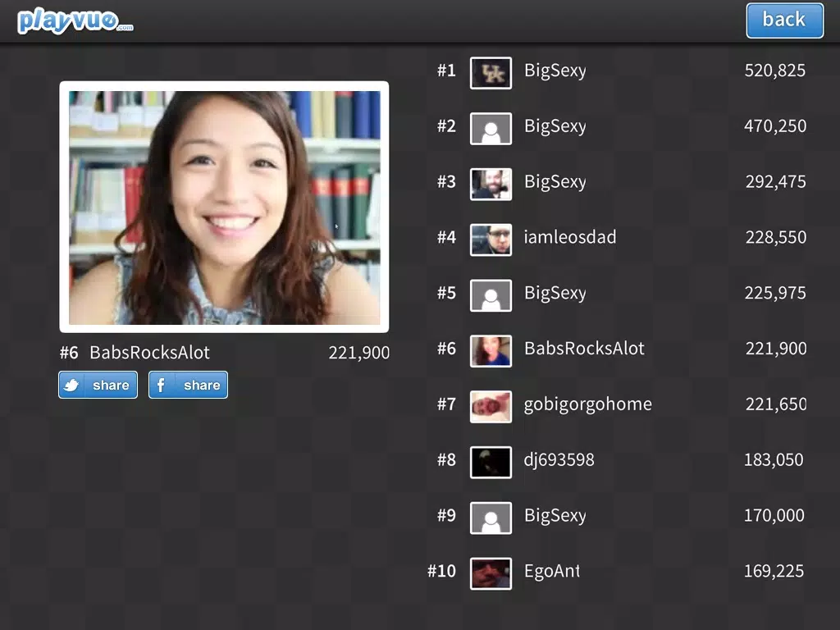Open gobigorgohome avatar thumbnail
This screenshot has width=840, height=630.
(x=491, y=407)
